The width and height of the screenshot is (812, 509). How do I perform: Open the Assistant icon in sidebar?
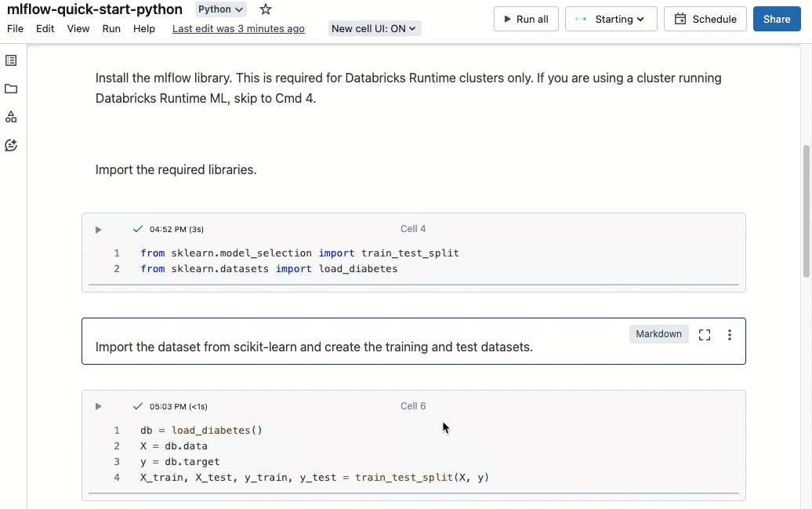click(11, 145)
